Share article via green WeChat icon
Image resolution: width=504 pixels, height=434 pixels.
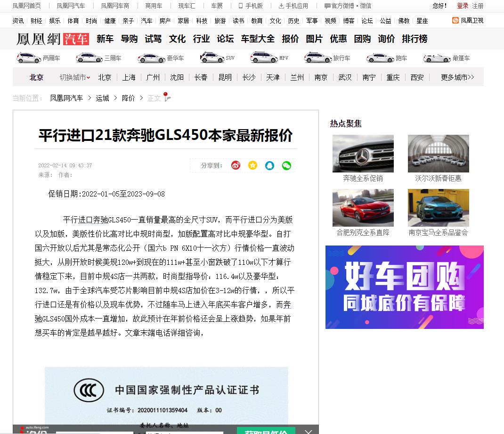[286, 165]
